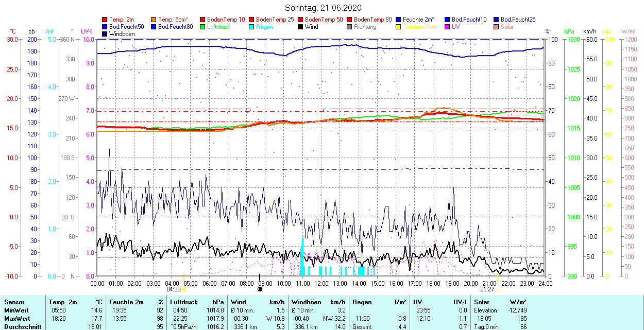Select the BodenTemp 10 legend label
Viewport: 644px width, 330px height.
pos(226,20)
